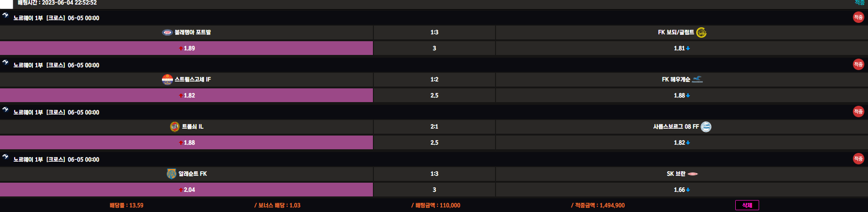Screen dimensions: 868x212
Task: Click the league header above the 스트룀스고세 match
Action: (56, 65)
